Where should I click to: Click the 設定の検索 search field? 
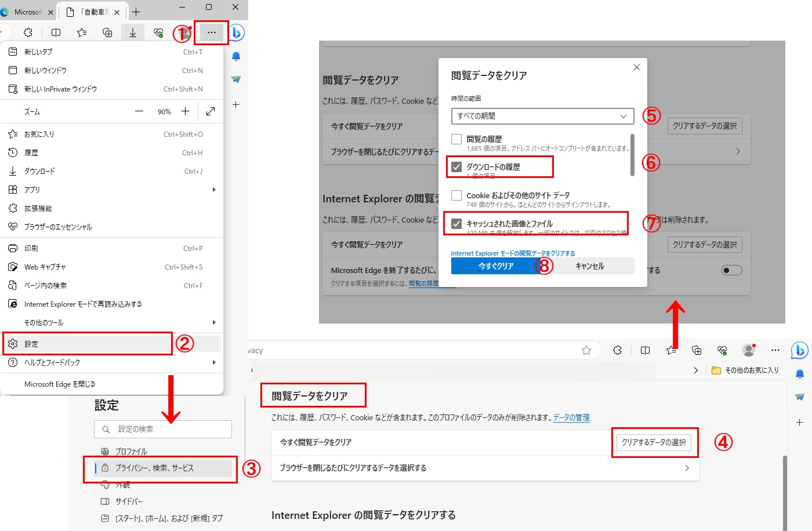[163, 429]
